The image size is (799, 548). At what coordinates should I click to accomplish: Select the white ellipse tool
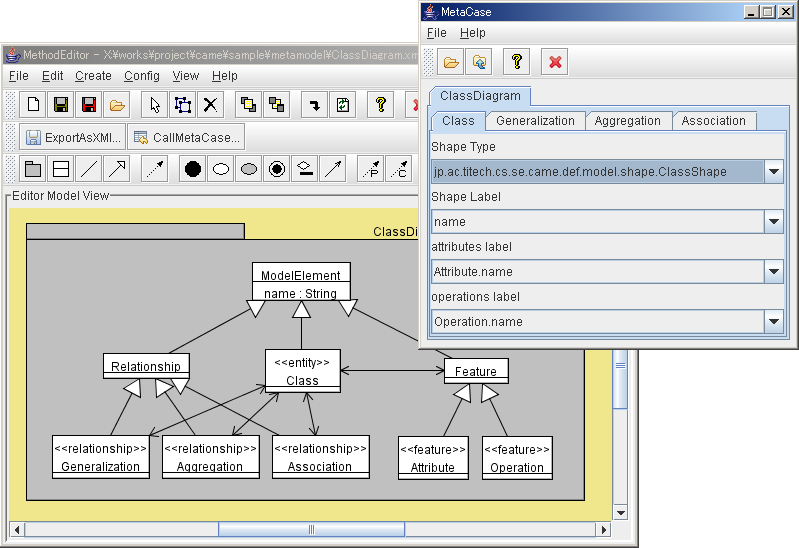point(221,169)
